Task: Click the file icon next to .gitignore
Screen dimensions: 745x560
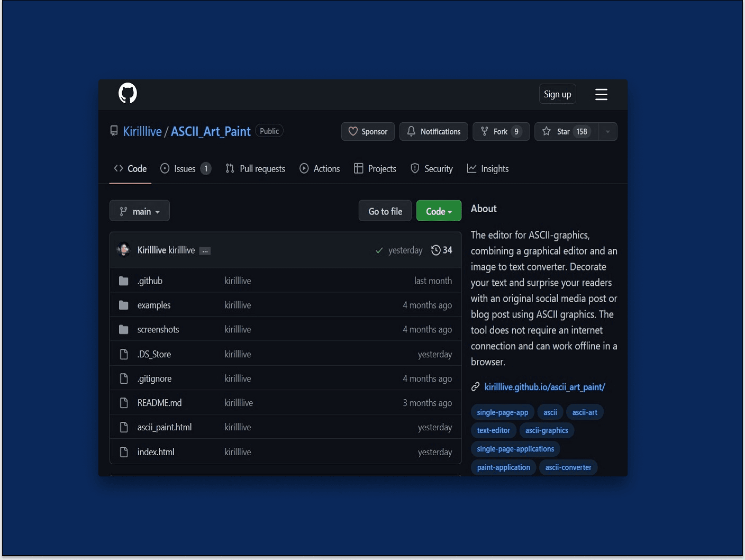Action: pyautogui.click(x=124, y=378)
